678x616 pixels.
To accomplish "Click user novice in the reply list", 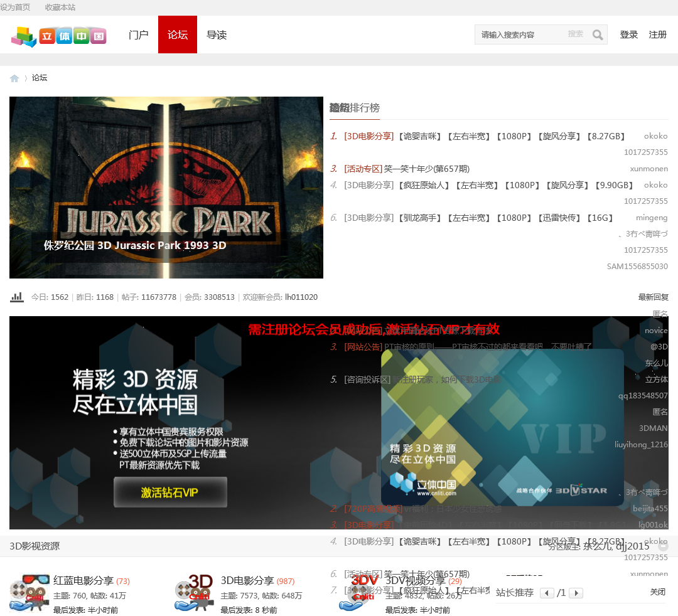I will [x=656, y=331].
